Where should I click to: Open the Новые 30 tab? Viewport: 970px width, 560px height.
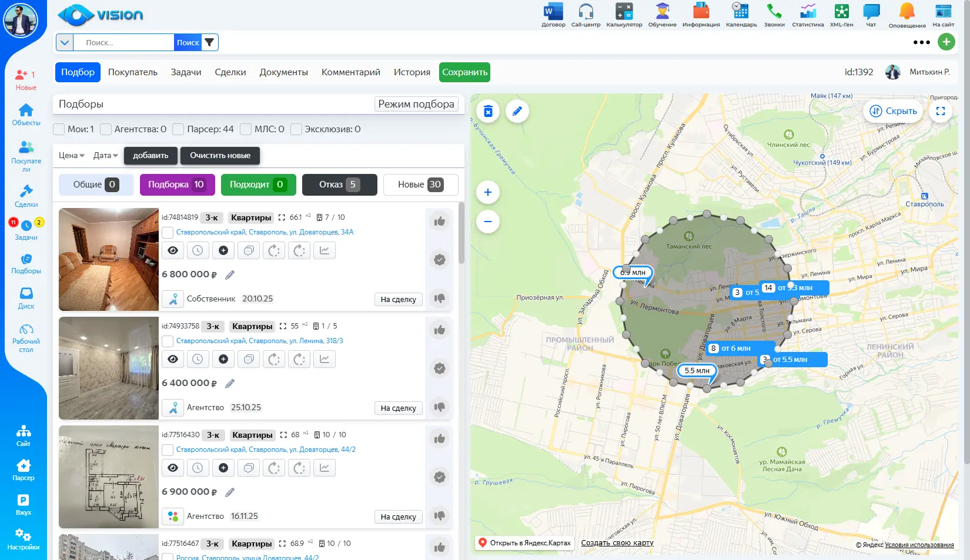pyautogui.click(x=420, y=185)
